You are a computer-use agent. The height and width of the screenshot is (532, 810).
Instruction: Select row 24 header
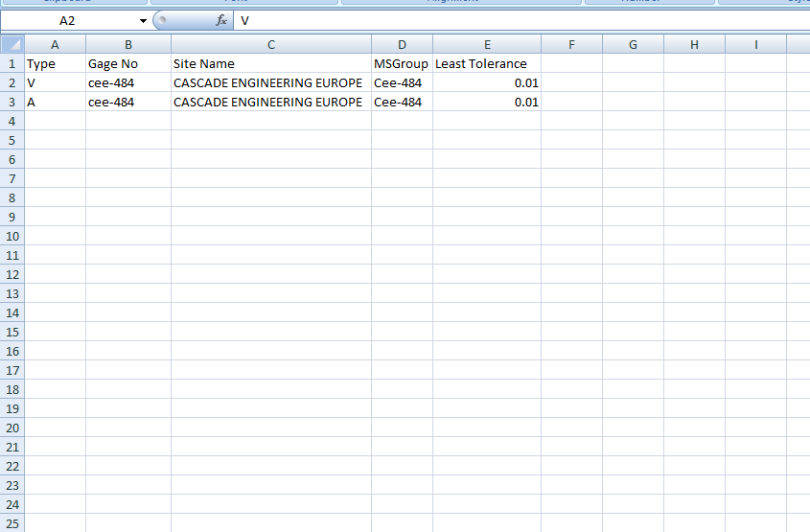pos(12,504)
